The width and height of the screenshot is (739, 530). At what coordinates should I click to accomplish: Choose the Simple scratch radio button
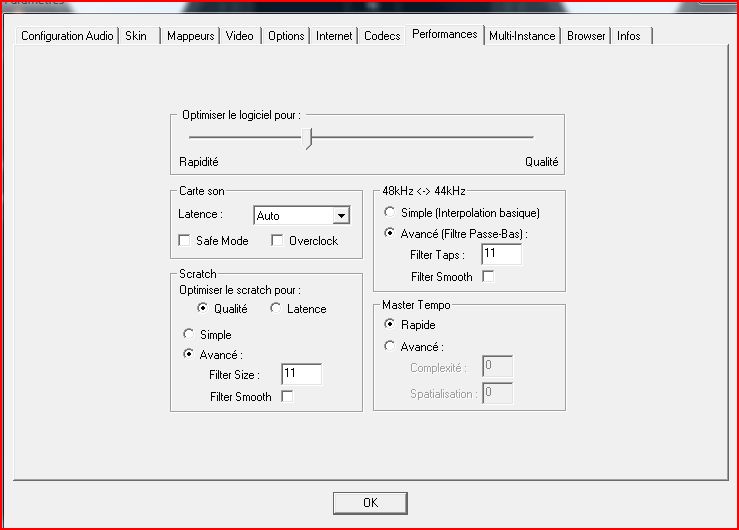[188, 334]
